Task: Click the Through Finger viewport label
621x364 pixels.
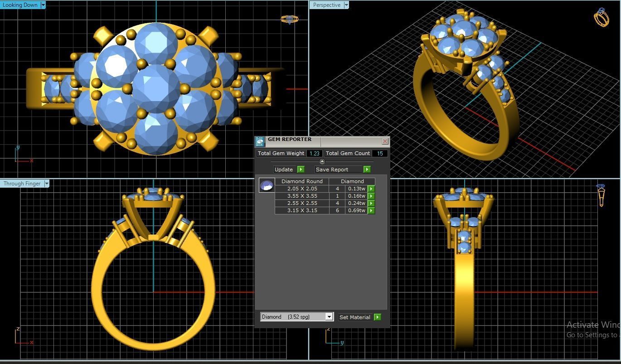Action: coord(22,184)
